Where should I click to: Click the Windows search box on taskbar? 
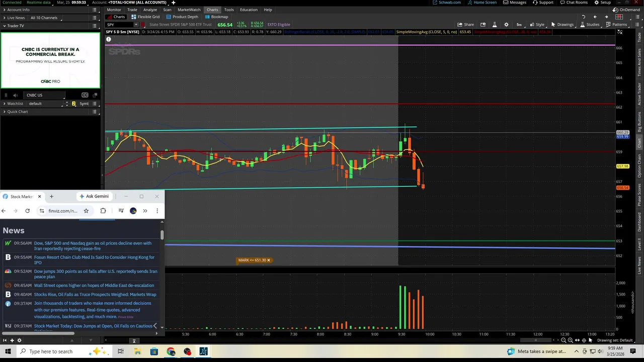pos(50,351)
